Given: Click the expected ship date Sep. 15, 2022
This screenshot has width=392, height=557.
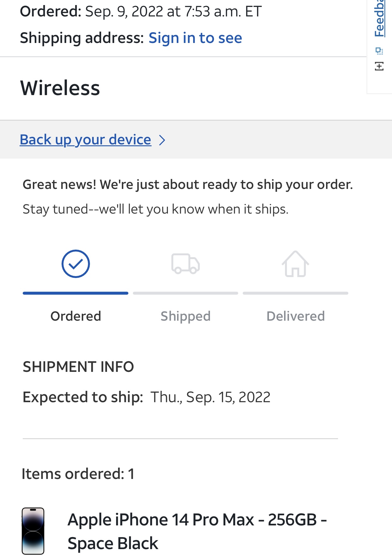Looking at the screenshot, I should [210, 397].
